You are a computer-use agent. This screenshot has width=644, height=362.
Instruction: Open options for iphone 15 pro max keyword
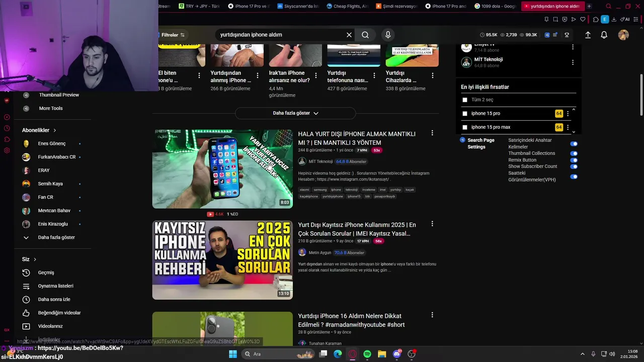(568, 127)
